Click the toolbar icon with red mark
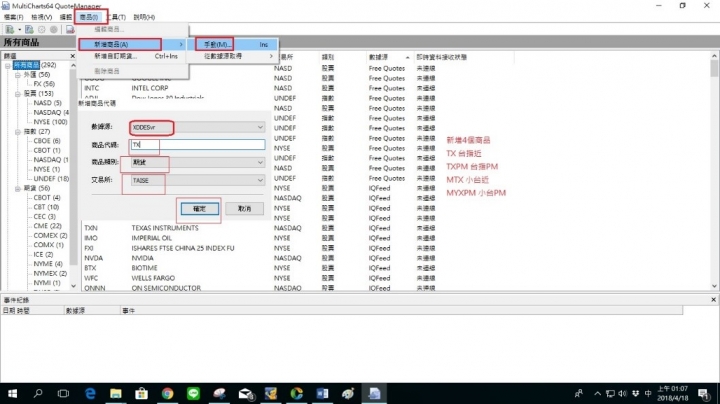720x404 pixels. point(70,29)
